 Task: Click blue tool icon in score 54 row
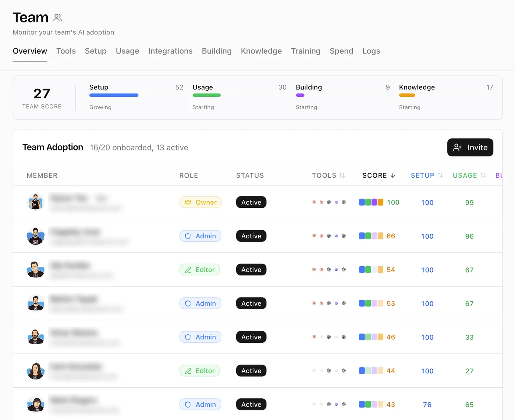tap(336, 270)
